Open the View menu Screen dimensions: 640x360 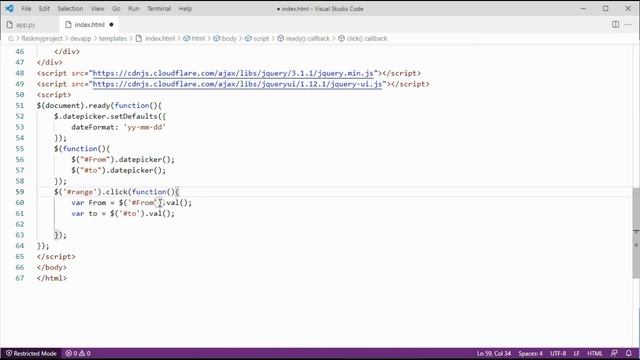pyautogui.click(x=97, y=9)
